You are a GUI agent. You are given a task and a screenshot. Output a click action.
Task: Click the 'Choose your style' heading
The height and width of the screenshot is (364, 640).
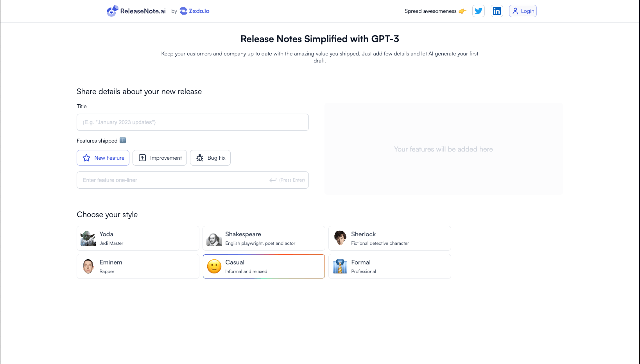pos(107,214)
